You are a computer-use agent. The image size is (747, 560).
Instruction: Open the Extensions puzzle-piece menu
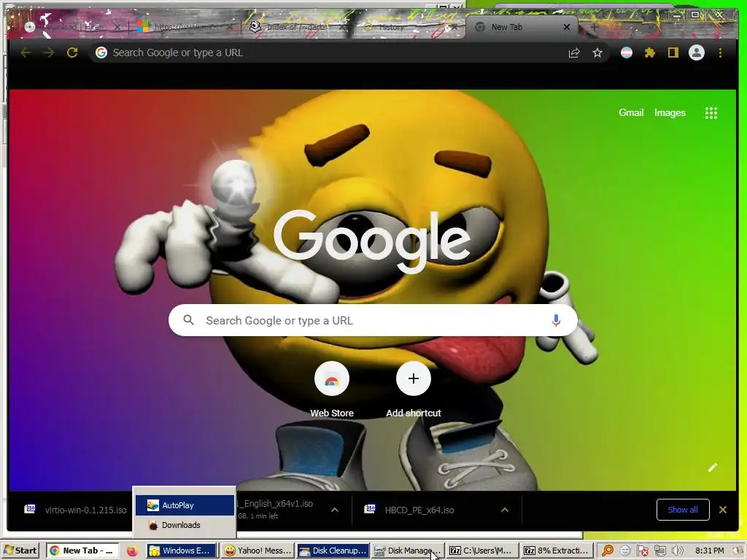pyautogui.click(x=650, y=52)
